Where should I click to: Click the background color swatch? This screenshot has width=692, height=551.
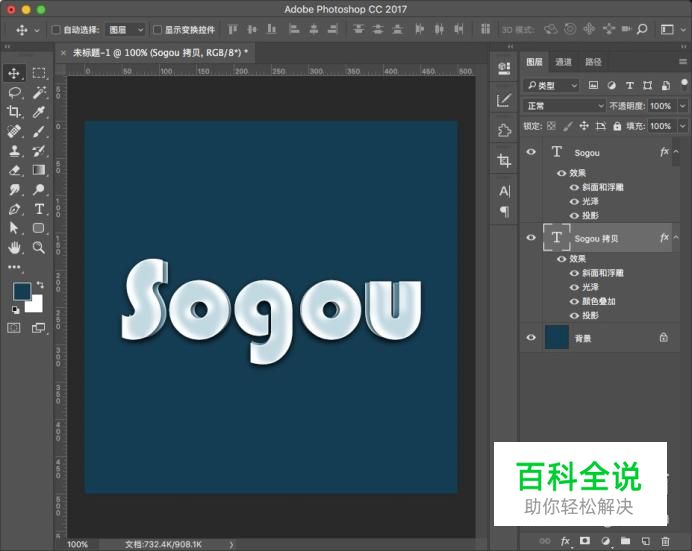coord(35,304)
